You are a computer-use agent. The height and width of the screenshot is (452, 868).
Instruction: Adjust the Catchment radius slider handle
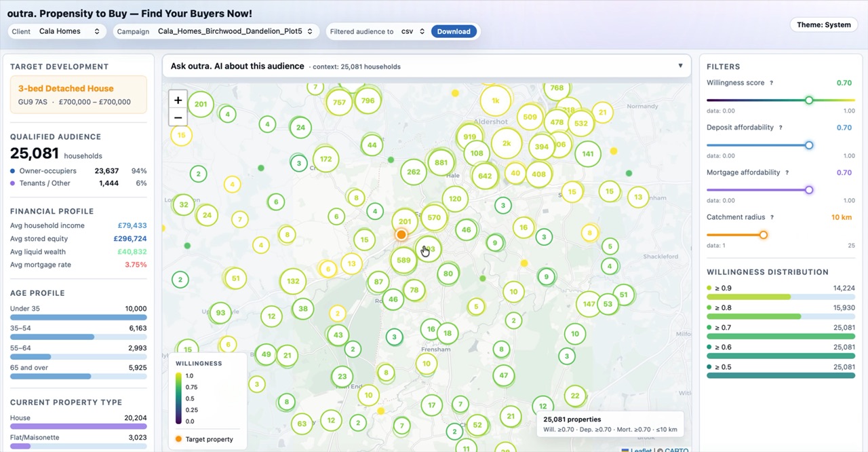764,235
